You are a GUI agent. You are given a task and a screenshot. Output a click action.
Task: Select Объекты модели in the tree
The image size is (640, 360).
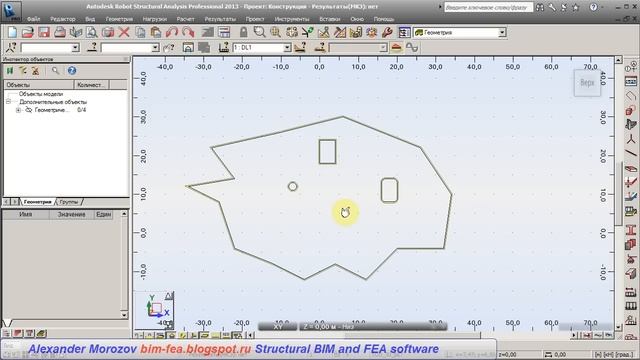41,94
